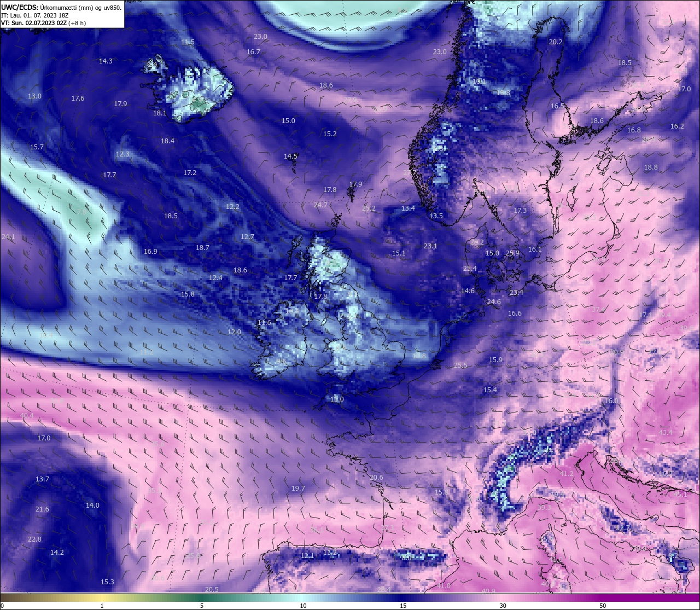Click the 15.4 value on the map
This screenshot has width=700, height=610.
point(490,390)
